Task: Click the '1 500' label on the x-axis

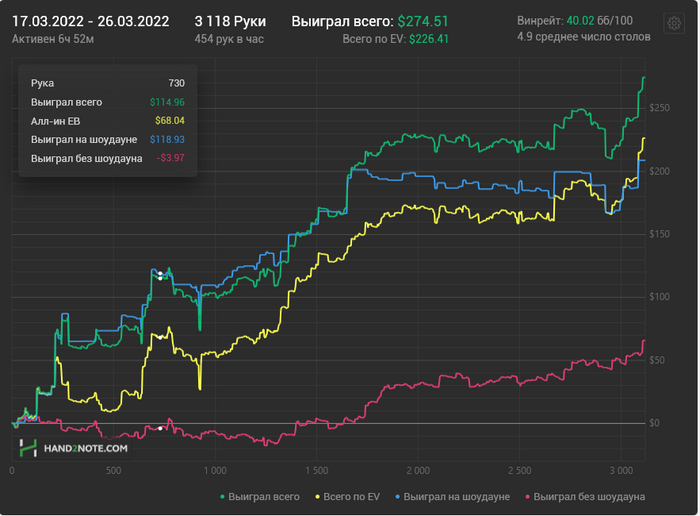Action: [x=317, y=470]
